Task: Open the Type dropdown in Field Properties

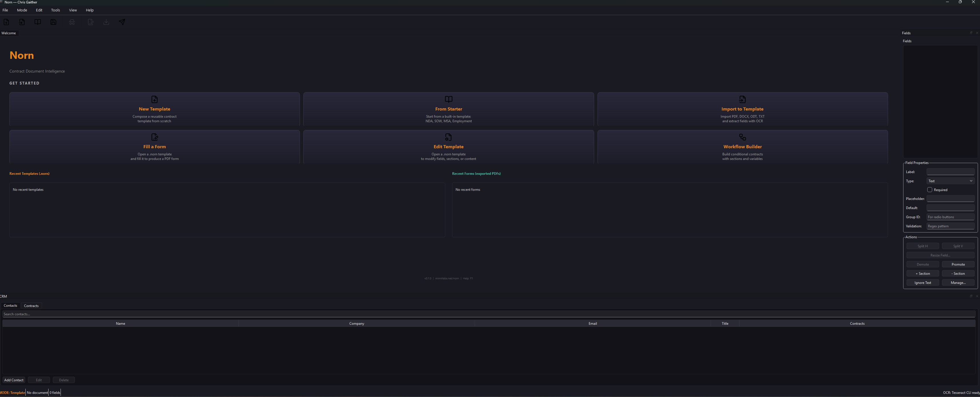Action: pos(950,181)
